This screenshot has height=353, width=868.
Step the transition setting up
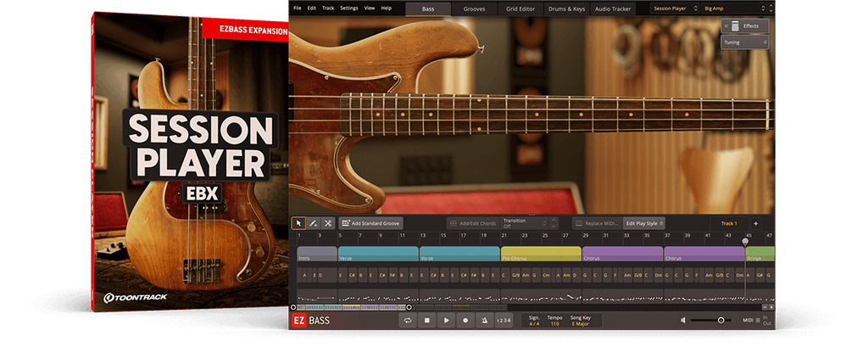[x=553, y=221]
